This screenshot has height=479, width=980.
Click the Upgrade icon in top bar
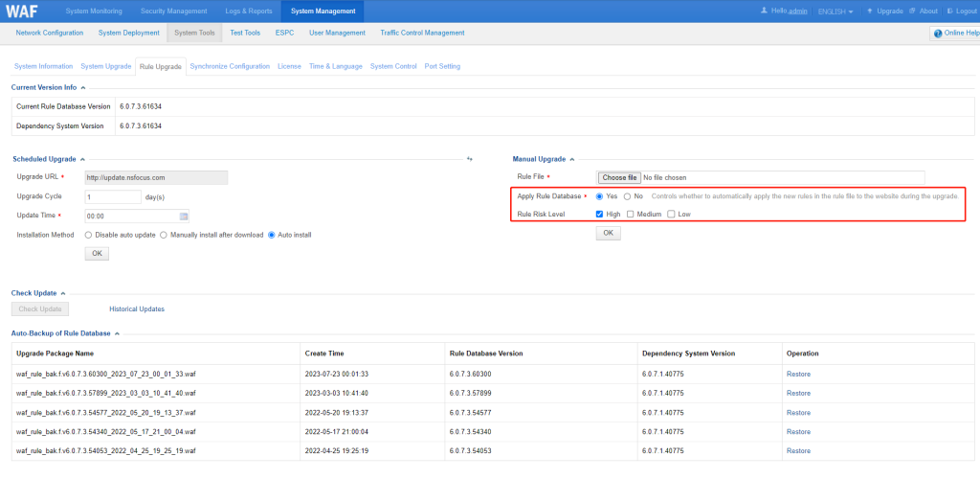coord(869,11)
